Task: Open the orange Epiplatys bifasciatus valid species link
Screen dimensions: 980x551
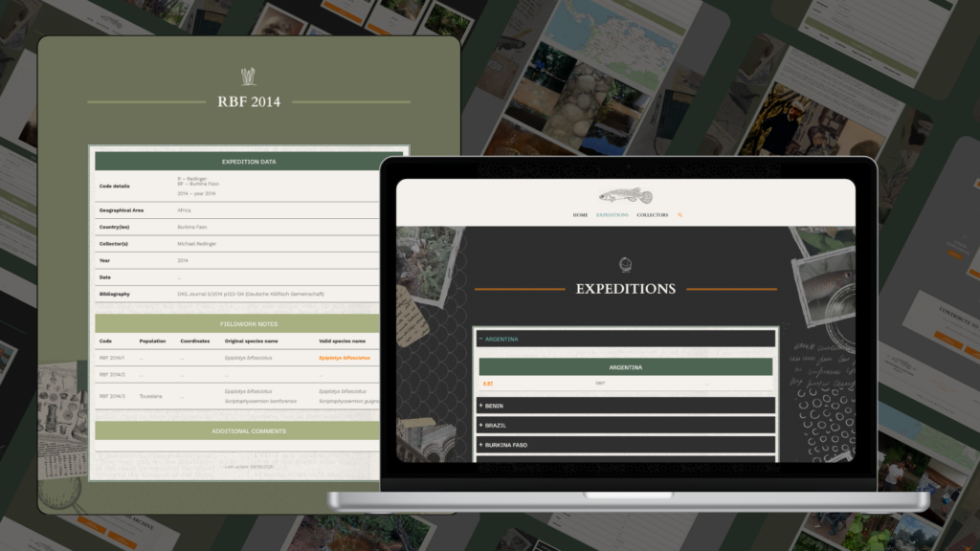Action: click(345, 358)
